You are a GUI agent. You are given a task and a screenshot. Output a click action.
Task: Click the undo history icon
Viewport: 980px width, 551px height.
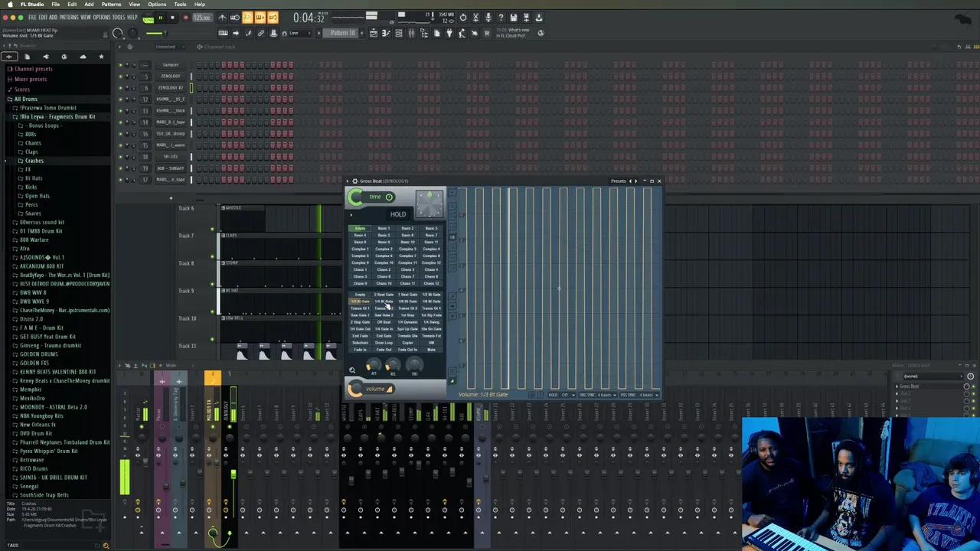tap(463, 17)
